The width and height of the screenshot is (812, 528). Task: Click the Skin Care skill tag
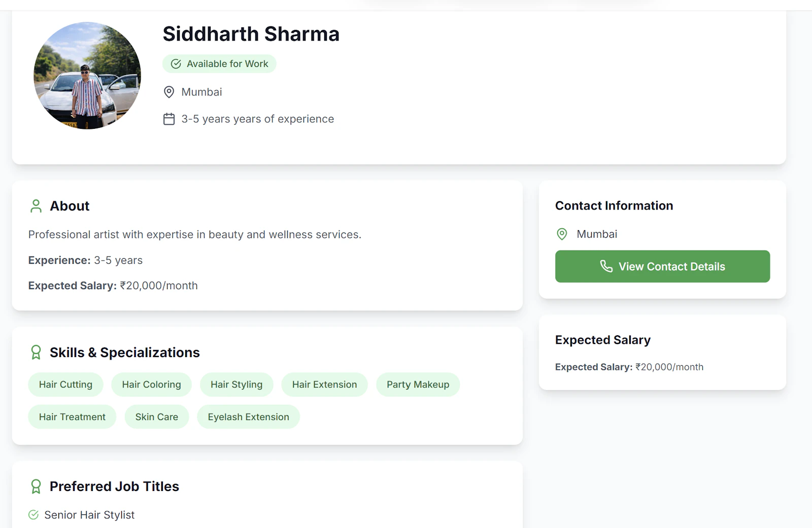156,417
